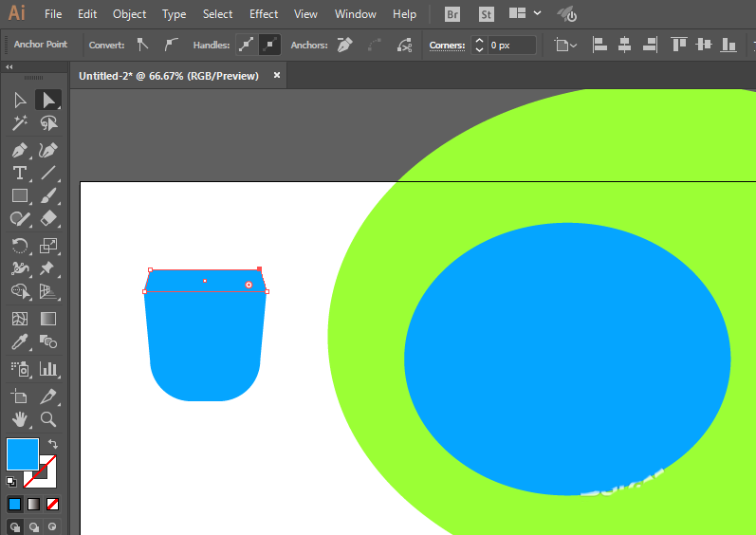Viewport: 756px width, 535px height.
Task: Select the Pen tool
Action: (x=20, y=151)
